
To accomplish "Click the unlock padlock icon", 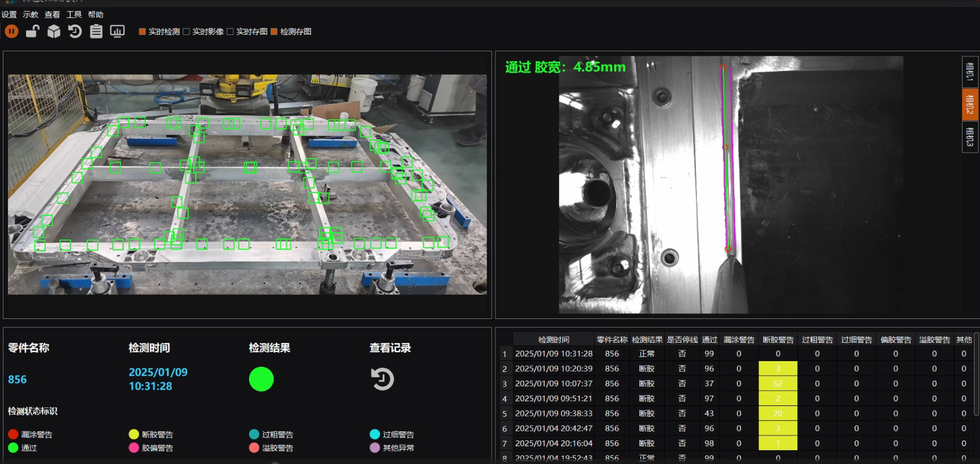I will (33, 32).
